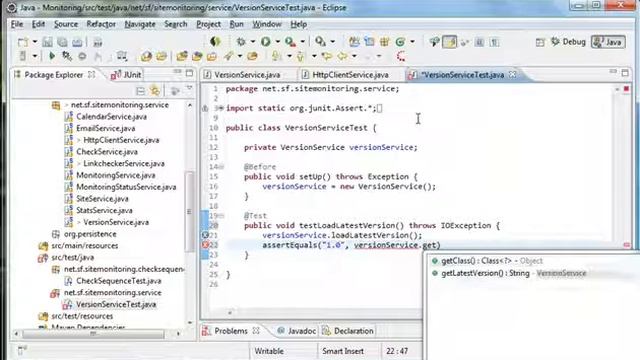Open the Project menu
This screenshot has width=640, height=360.
(208, 24)
